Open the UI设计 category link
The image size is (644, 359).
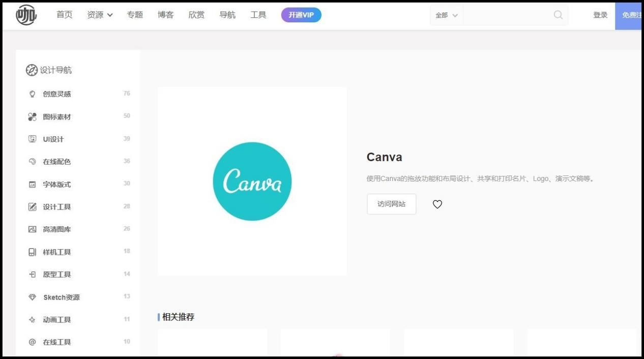point(53,139)
